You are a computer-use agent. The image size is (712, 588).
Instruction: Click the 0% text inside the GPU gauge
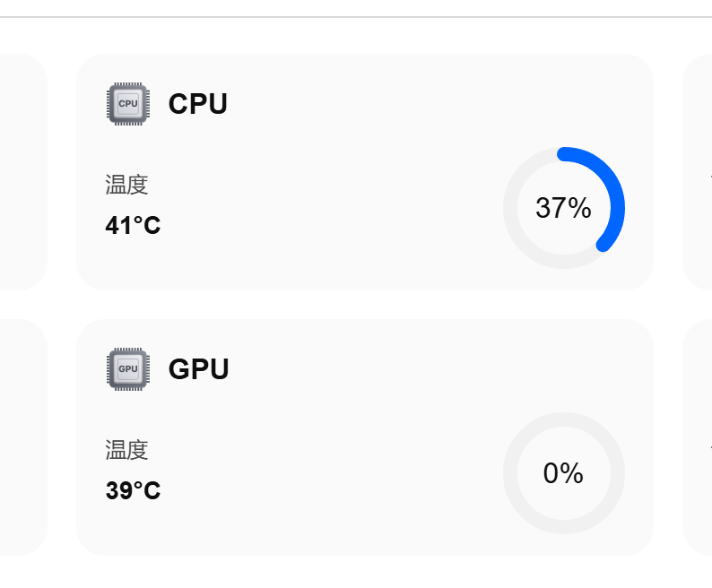(x=563, y=473)
